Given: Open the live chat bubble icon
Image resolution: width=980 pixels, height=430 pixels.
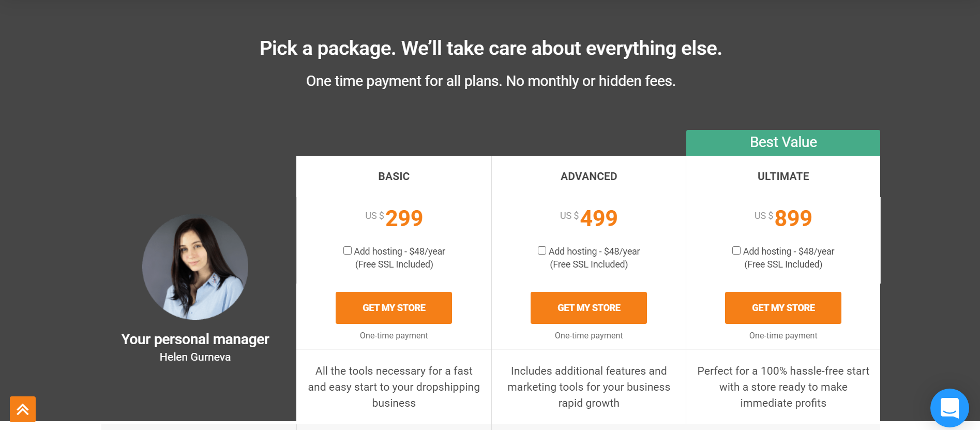Looking at the screenshot, I should pos(949,408).
